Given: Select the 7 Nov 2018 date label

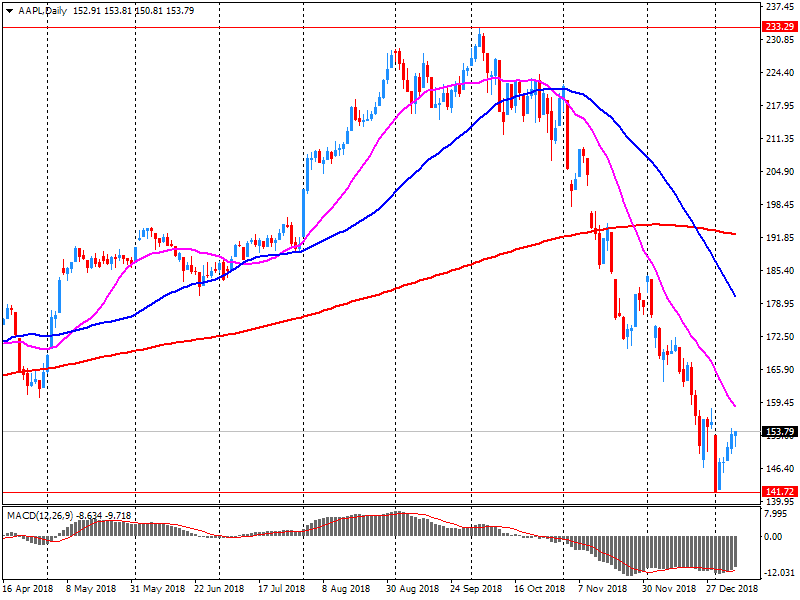Looking at the screenshot, I should point(603,589).
